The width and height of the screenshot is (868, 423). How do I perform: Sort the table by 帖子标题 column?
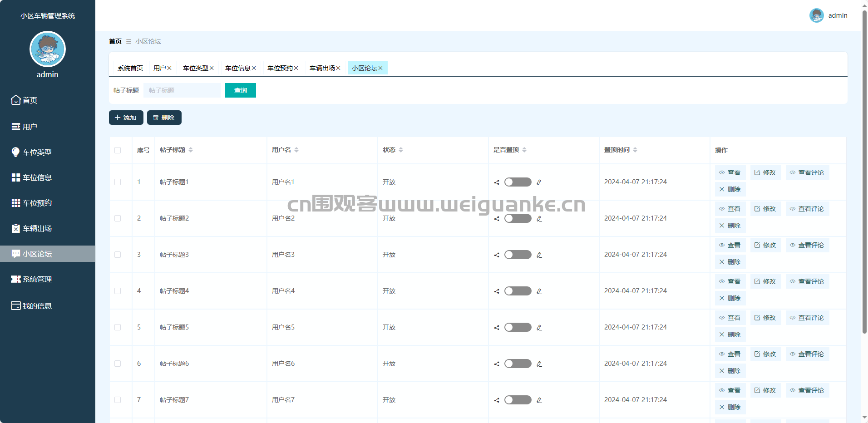(x=191, y=150)
